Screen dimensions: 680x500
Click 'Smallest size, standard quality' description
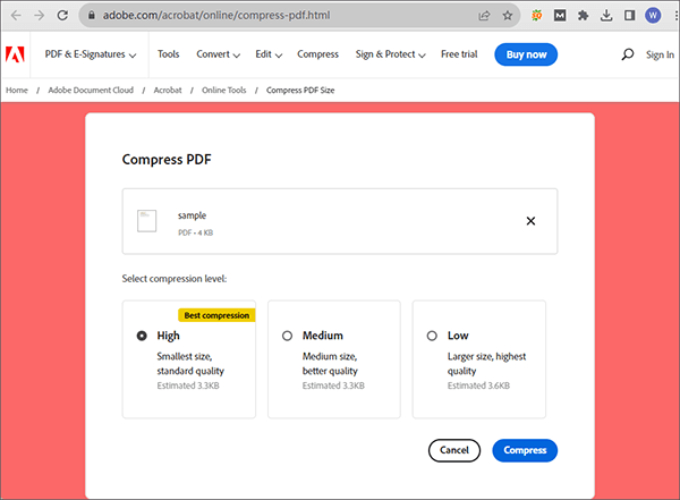pyautogui.click(x=190, y=363)
